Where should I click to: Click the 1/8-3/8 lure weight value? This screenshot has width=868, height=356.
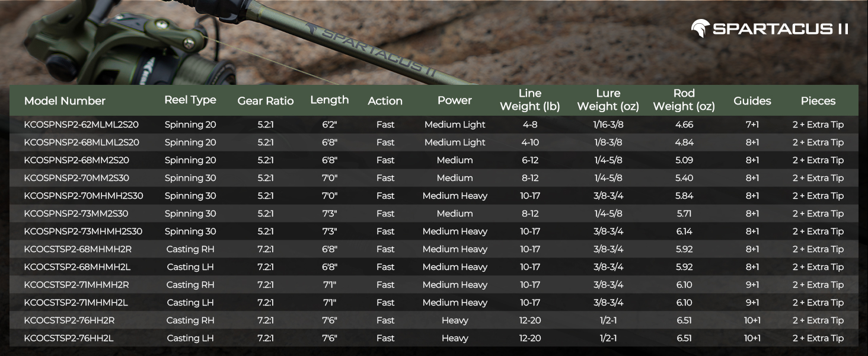(x=608, y=142)
